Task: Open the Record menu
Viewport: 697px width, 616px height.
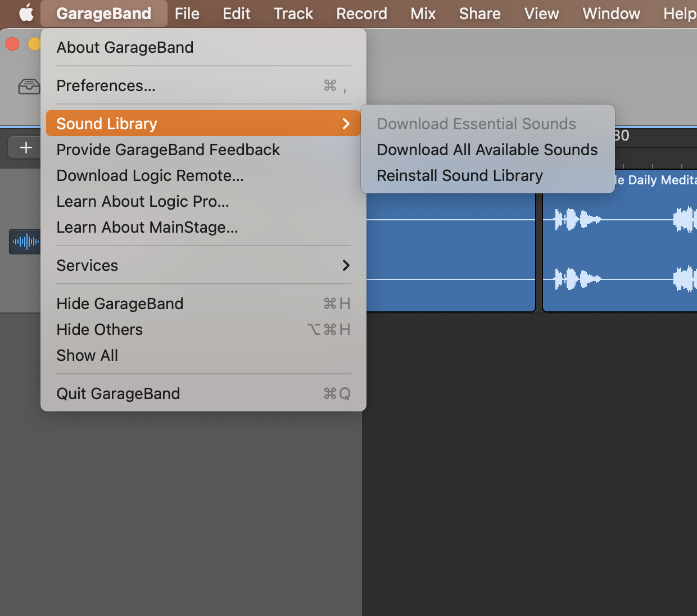Action: (362, 13)
